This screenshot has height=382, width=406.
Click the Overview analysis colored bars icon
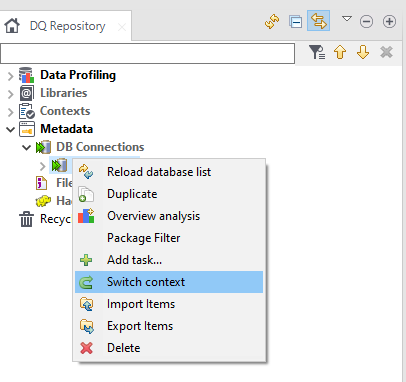click(86, 216)
